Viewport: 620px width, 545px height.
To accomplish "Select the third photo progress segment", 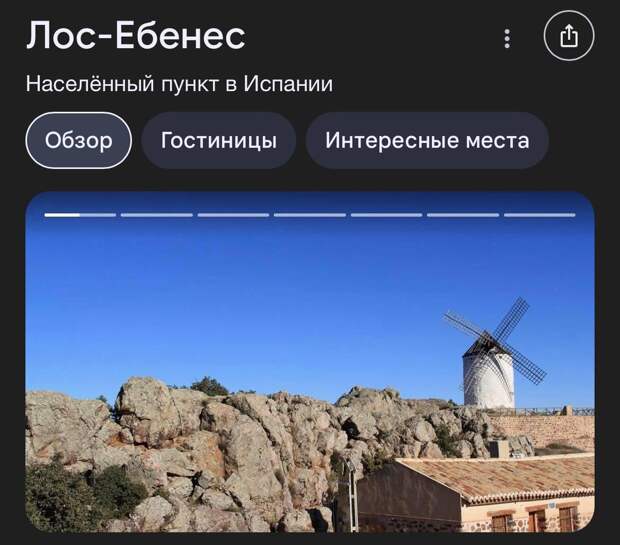I will pyautogui.click(x=233, y=215).
